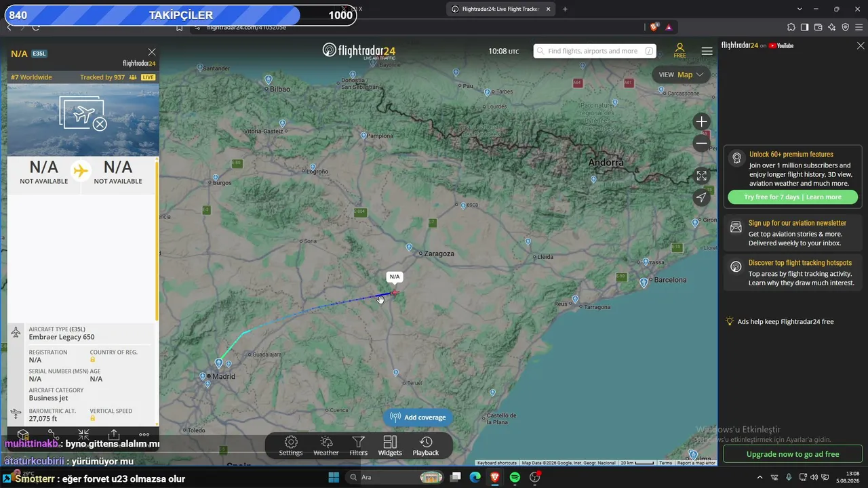
Task: Close the Flightradar24 YouTube side panel
Action: coord(861,45)
